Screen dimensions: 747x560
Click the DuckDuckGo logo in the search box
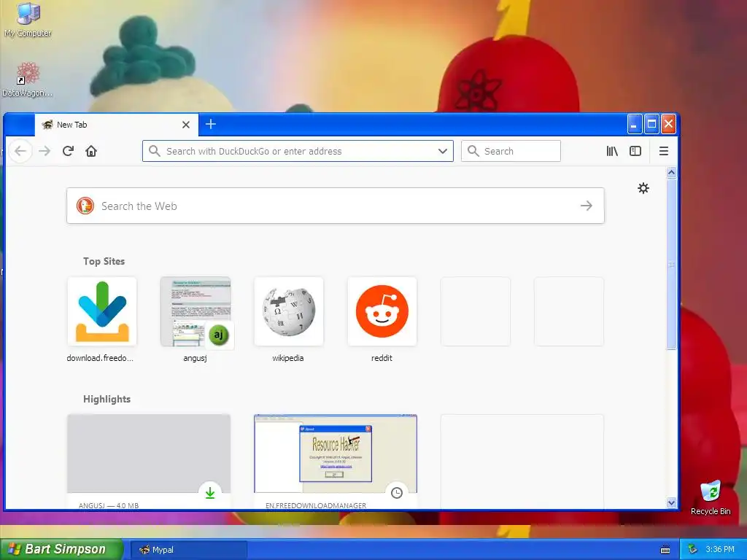pyautogui.click(x=85, y=206)
